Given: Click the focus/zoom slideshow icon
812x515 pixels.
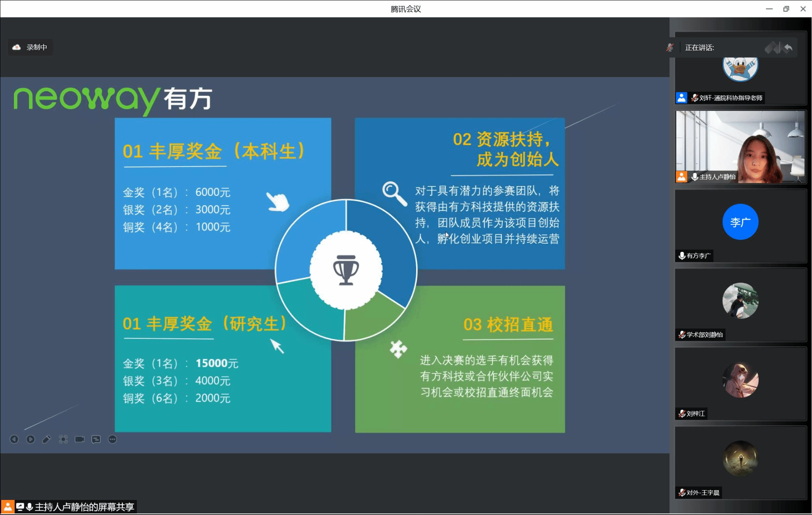Looking at the screenshot, I should pos(63,439).
